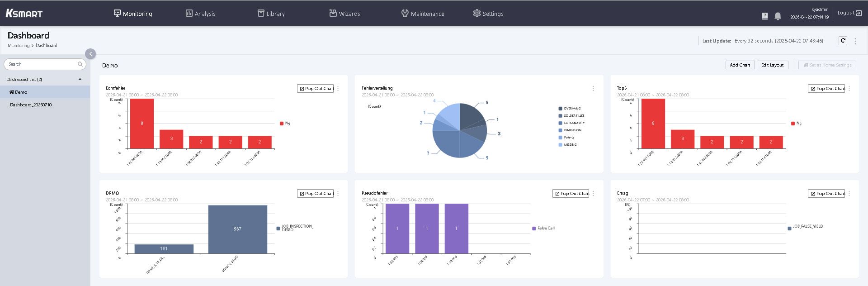Image resolution: width=868 pixels, height=286 pixels.
Task: Click the notification bell icon
Action: click(x=778, y=16)
